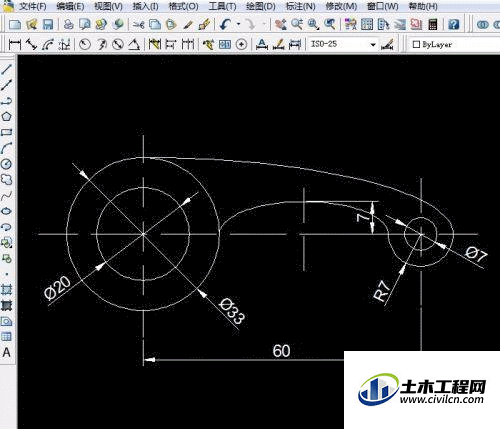The image size is (500, 429).
Task: Click the Zoom Window flyout icon
Action: pos(313,24)
